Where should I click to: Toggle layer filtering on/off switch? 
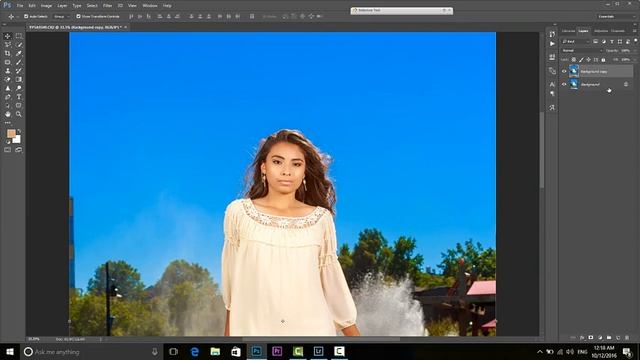click(636, 40)
